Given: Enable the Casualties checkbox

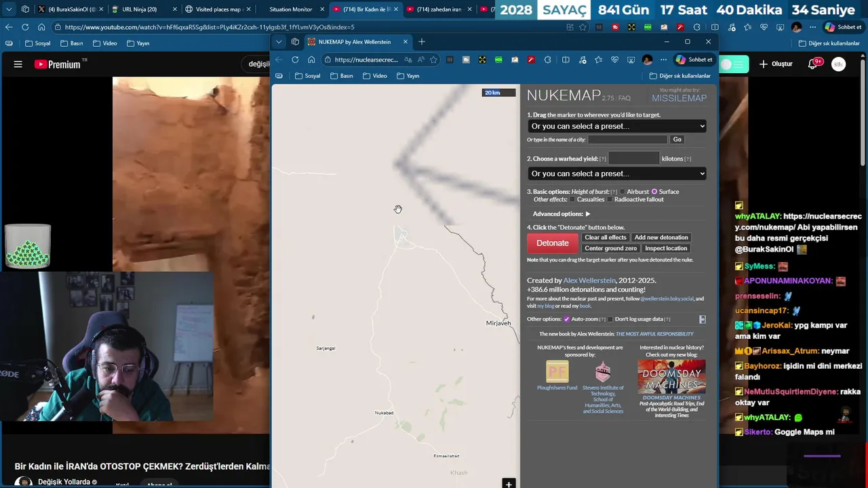Looking at the screenshot, I should (x=572, y=200).
